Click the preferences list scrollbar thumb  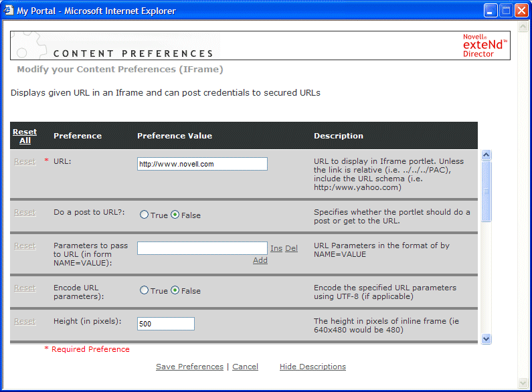(x=486, y=191)
